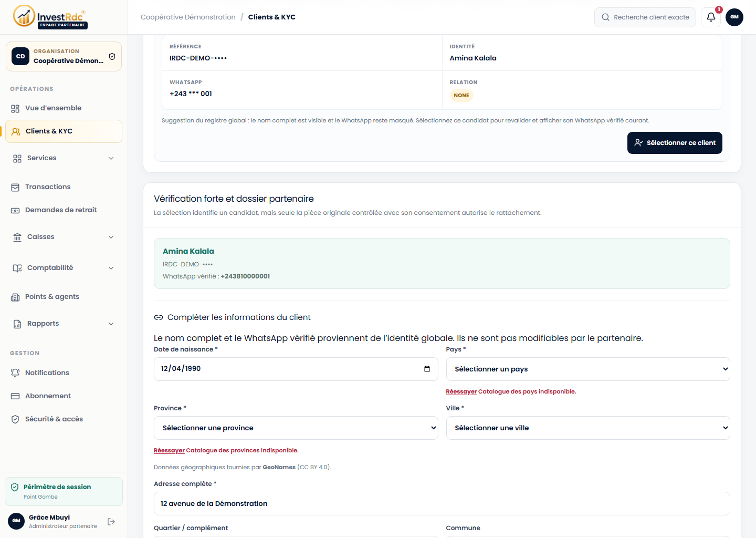The image size is (756, 538).
Task: Click the Abonnement card icon
Action: (15, 396)
